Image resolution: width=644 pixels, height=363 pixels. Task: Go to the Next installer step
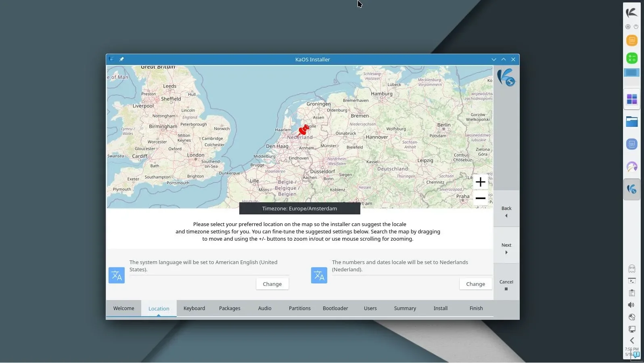(506, 248)
